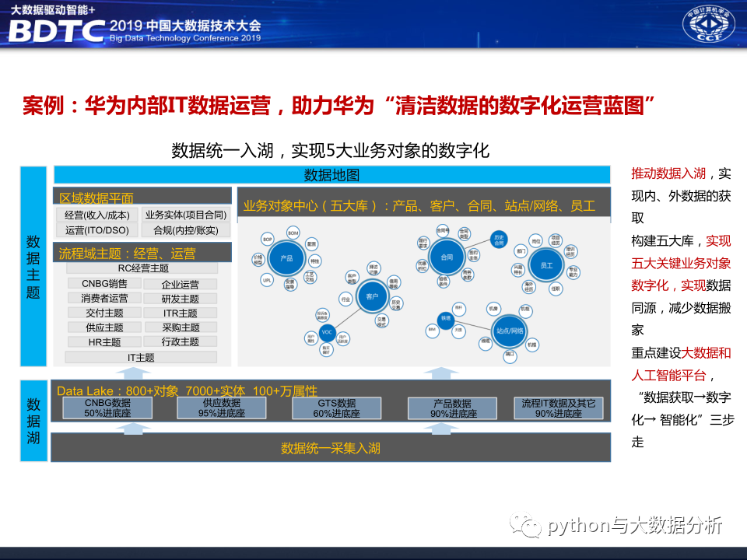Select the 业务实体(项目合同) box
The image size is (747, 560).
pos(186,215)
